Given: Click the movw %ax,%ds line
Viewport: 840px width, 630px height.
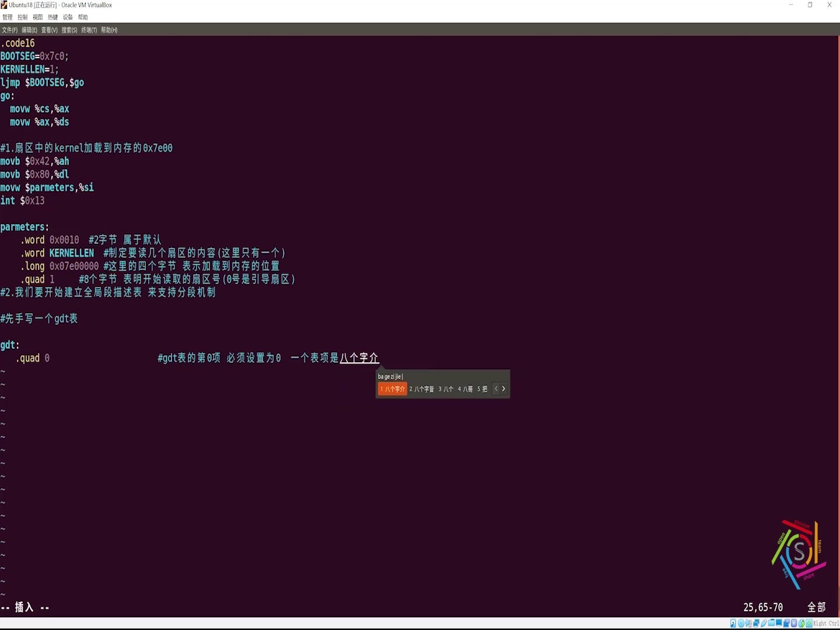Looking at the screenshot, I should tap(40, 122).
